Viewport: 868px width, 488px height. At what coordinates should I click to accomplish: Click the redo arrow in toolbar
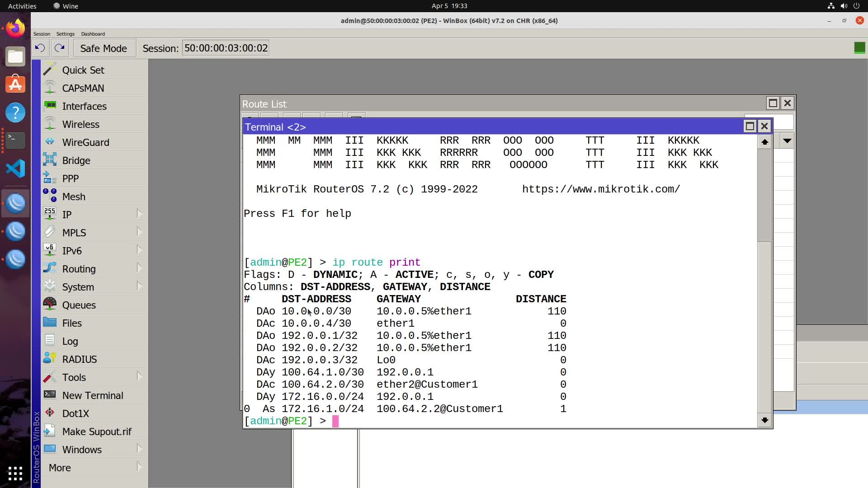click(60, 48)
